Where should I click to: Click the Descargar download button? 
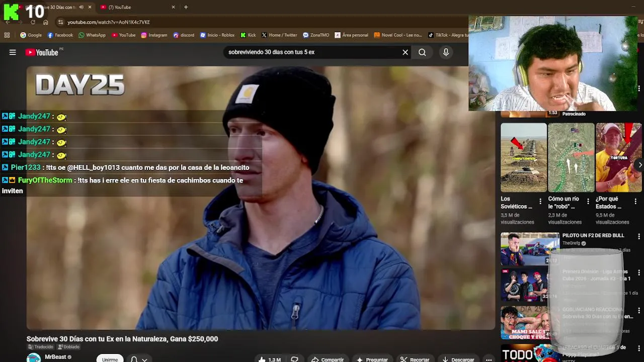click(x=458, y=359)
